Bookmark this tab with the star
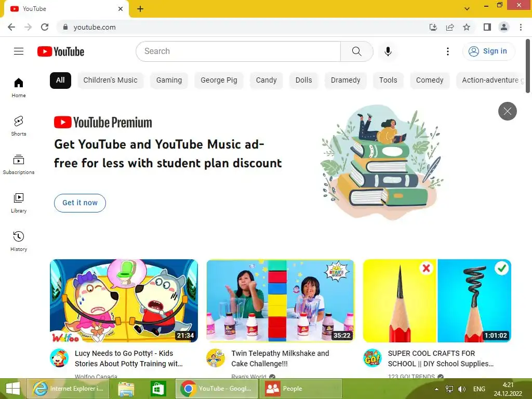The height and width of the screenshot is (399, 532). (467, 27)
